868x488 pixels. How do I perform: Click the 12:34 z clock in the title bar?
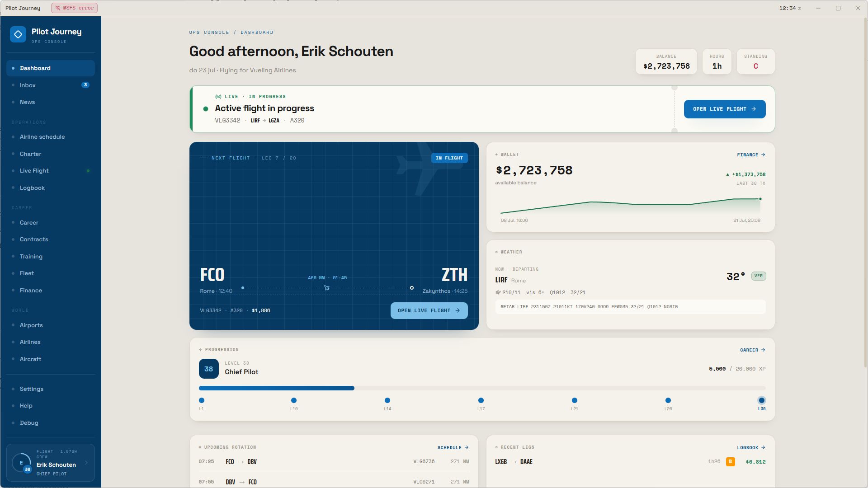(x=790, y=8)
